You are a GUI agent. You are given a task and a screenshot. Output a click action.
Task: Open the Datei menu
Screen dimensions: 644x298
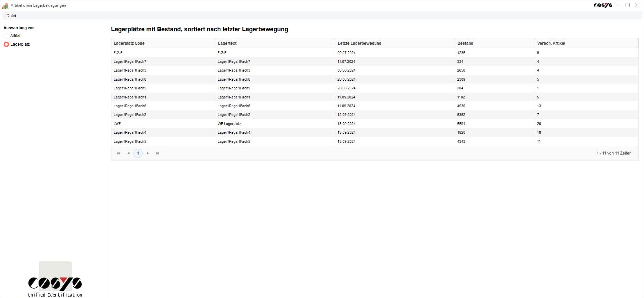pos(11,16)
